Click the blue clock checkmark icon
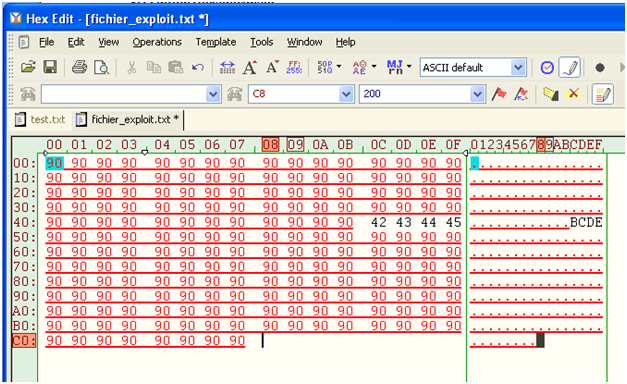 click(547, 68)
